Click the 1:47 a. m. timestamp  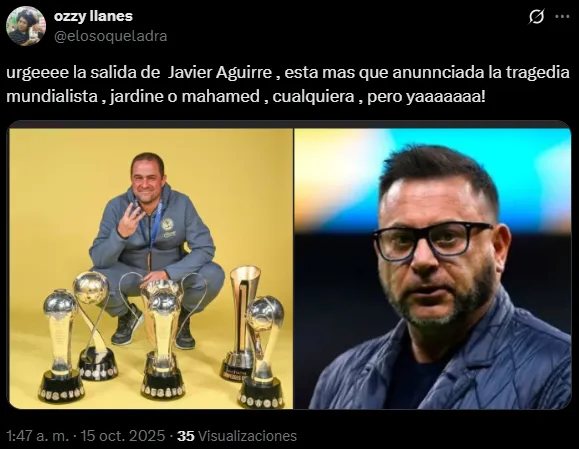coord(38,436)
